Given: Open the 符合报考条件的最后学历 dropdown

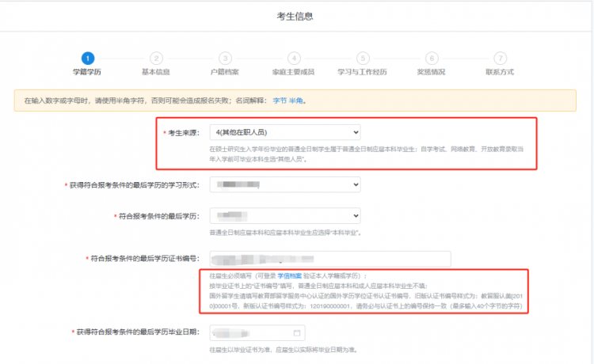Looking at the screenshot, I should tap(284, 215).
